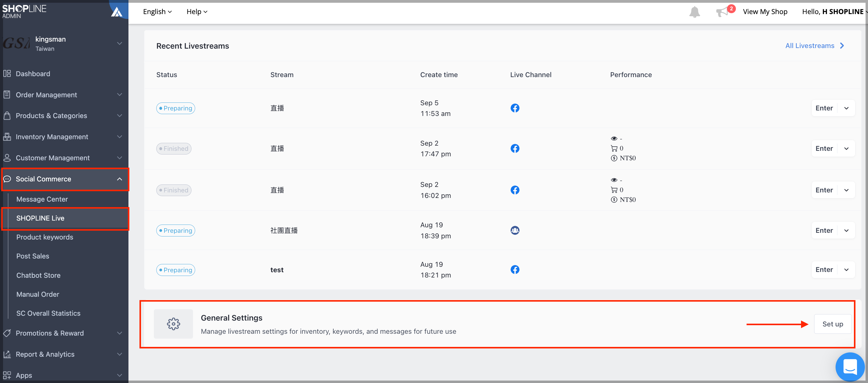Click the 社團直播 stream name
Image resolution: width=868 pixels, height=383 pixels.
point(284,231)
